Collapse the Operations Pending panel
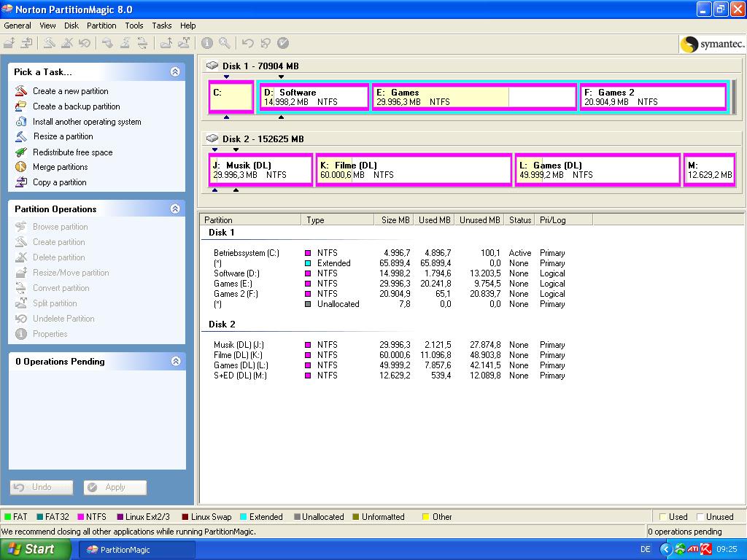This screenshot has height=560, width=747. pyautogui.click(x=175, y=361)
